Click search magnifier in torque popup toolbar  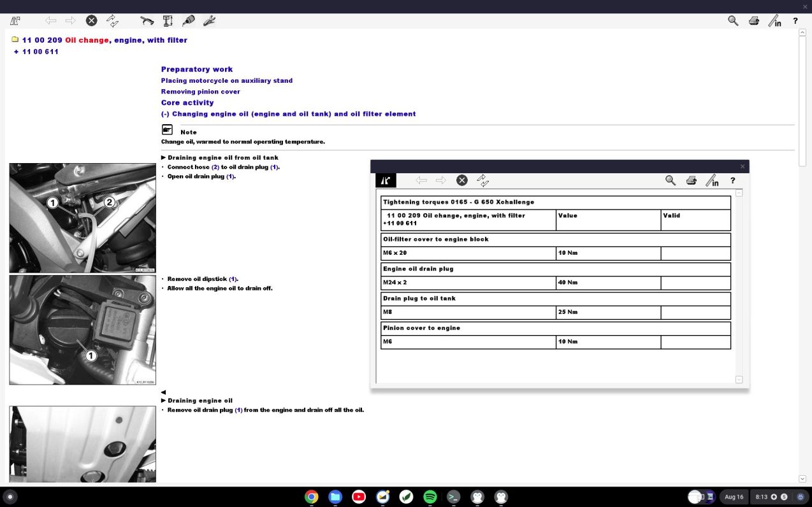pyautogui.click(x=671, y=180)
